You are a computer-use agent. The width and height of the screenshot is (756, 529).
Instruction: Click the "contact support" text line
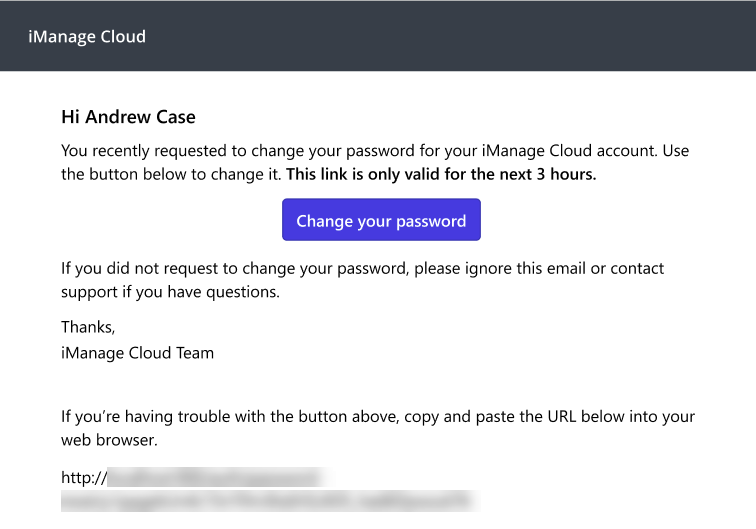[170, 293]
